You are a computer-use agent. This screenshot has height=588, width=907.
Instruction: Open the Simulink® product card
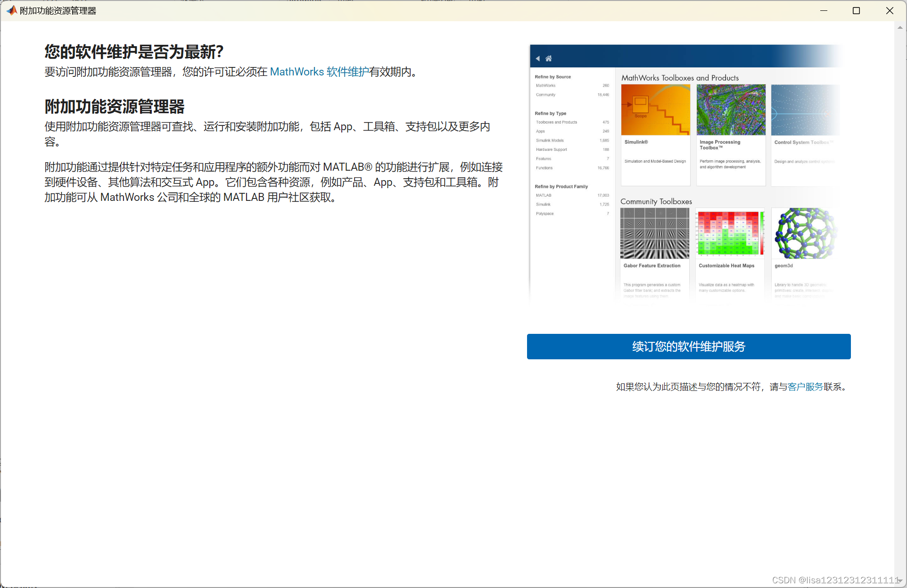655,134
